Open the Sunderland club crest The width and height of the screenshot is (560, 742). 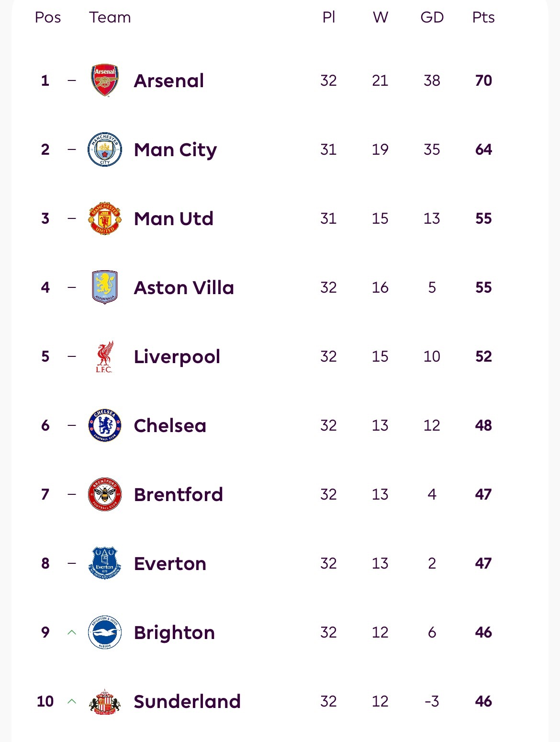click(105, 702)
